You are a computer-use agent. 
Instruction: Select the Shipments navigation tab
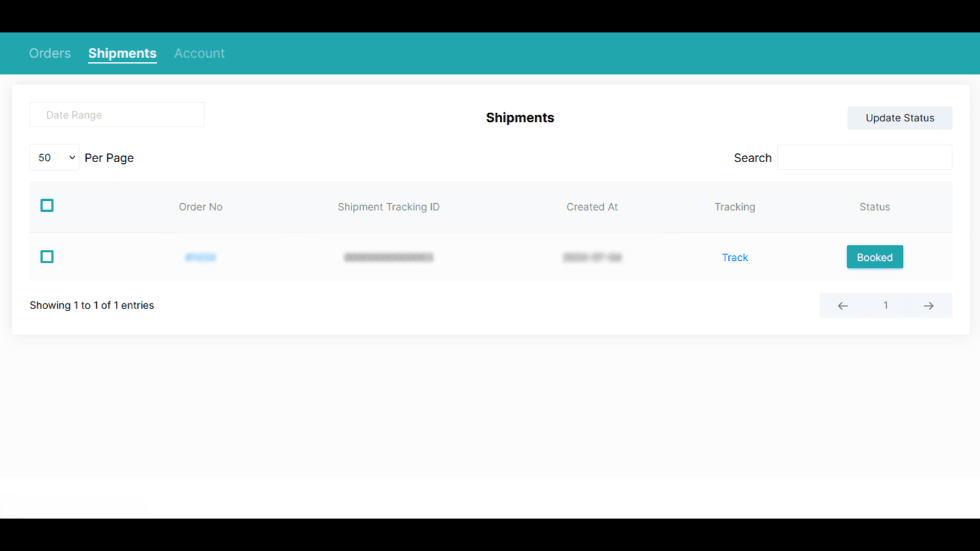coord(122,53)
